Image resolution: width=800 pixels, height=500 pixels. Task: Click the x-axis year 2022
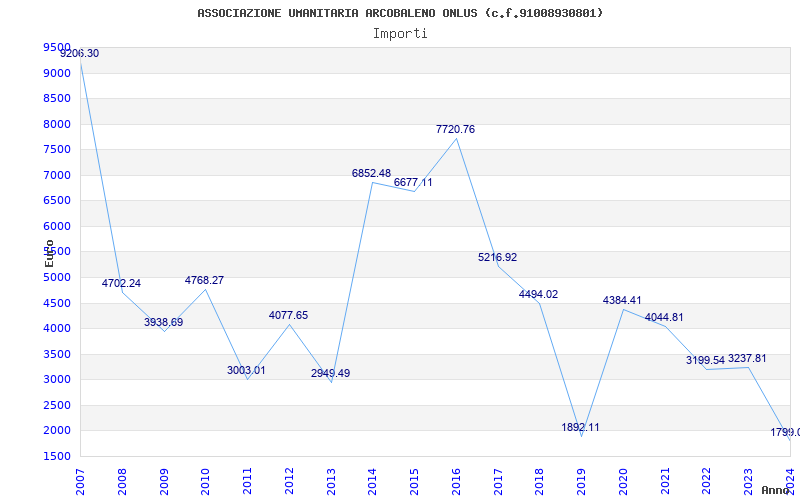706,482
